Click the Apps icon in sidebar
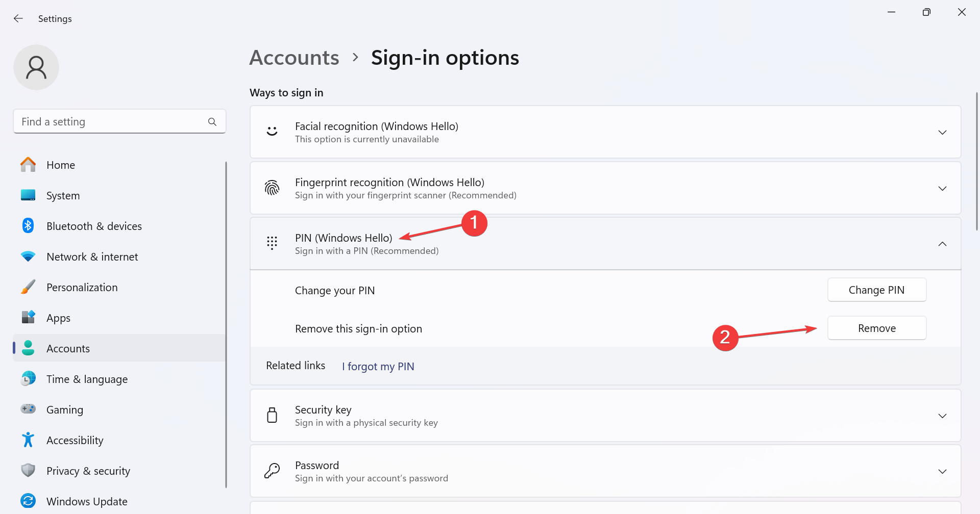 click(x=28, y=317)
